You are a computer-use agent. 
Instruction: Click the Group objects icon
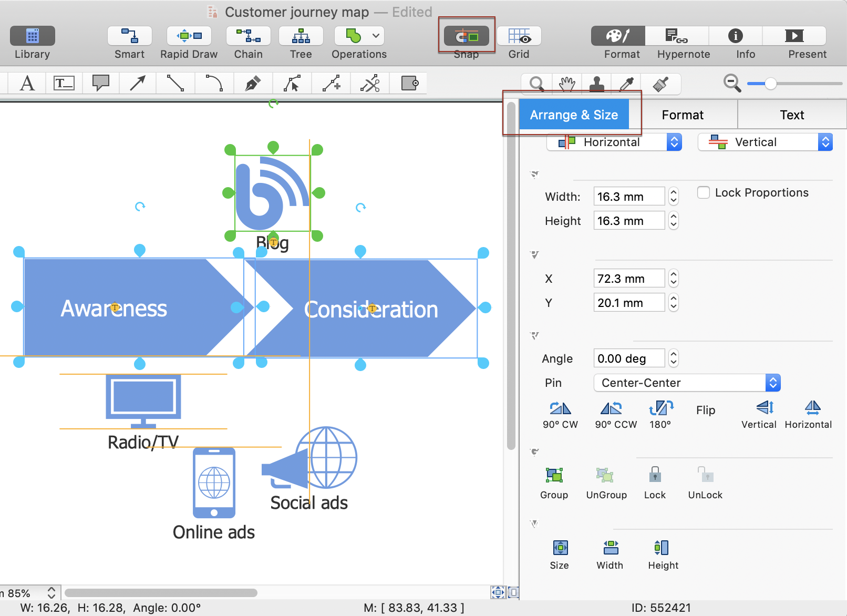[x=554, y=475]
